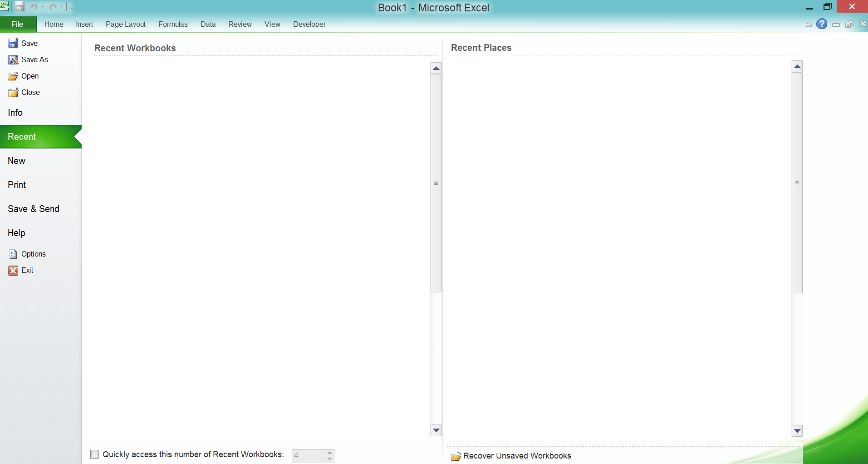
Task: Switch to the View tab
Action: tap(272, 24)
